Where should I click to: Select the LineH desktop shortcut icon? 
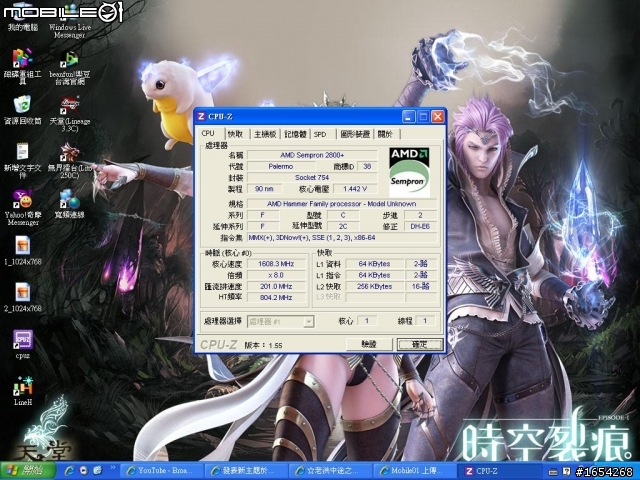click(x=22, y=391)
